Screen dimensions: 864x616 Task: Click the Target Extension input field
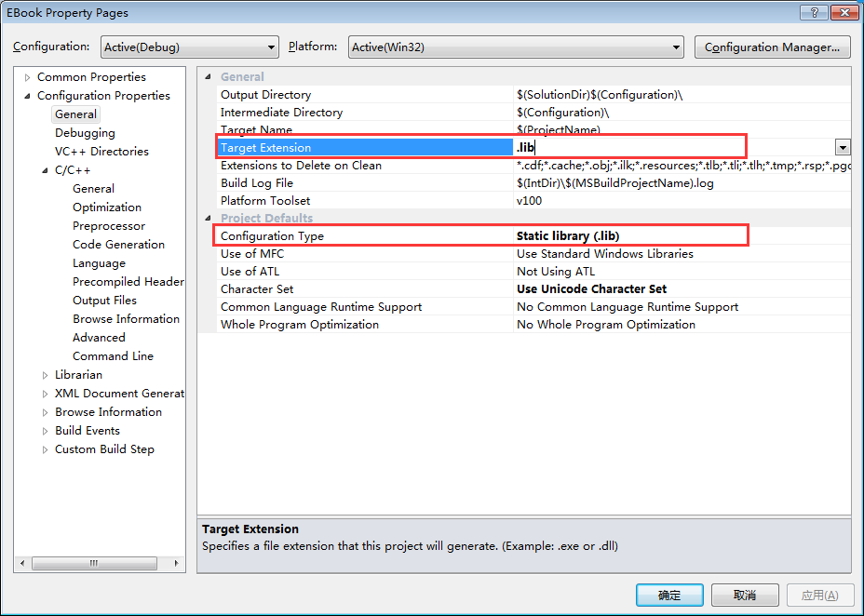click(x=670, y=147)
